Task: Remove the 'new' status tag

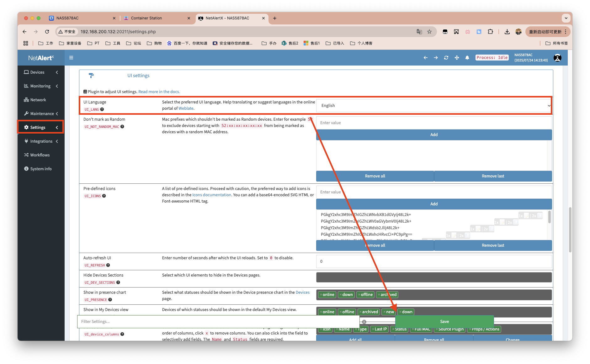Action: coord(385,312)
